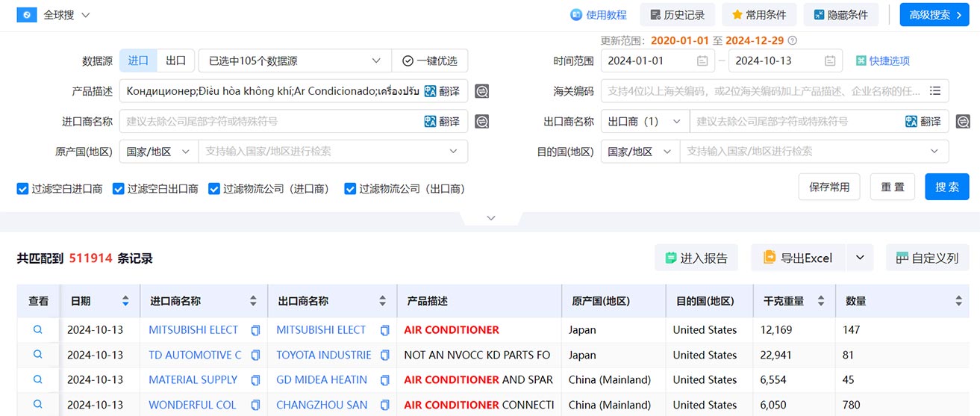Expand 国家/地区 dropdown for 目的国
The height and width of the screenshot is (416, 980).
(640, 151)
